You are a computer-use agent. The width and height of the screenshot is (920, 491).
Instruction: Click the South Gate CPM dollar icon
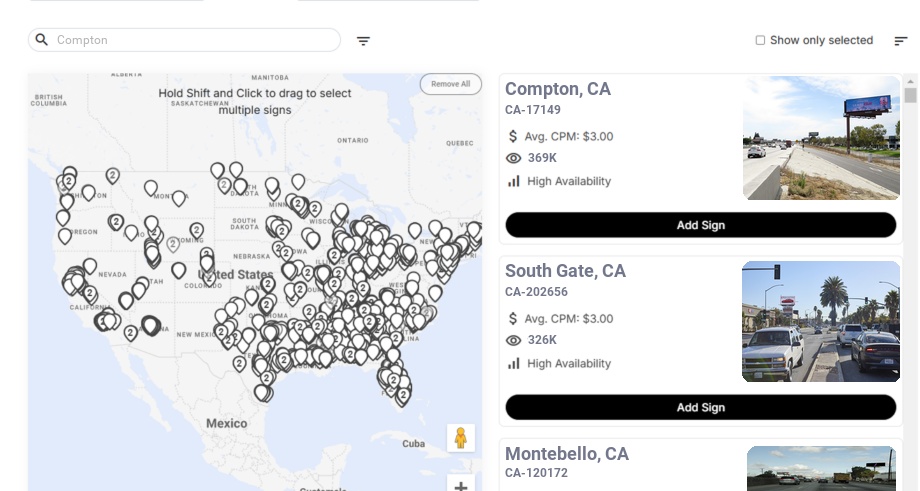click(x=514, y=319)
